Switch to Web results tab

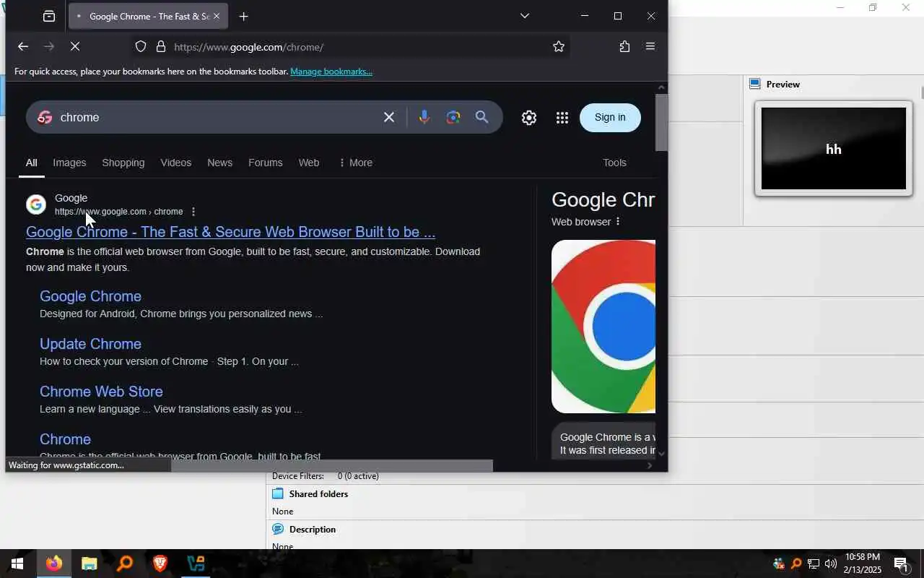tap(309, 163)
